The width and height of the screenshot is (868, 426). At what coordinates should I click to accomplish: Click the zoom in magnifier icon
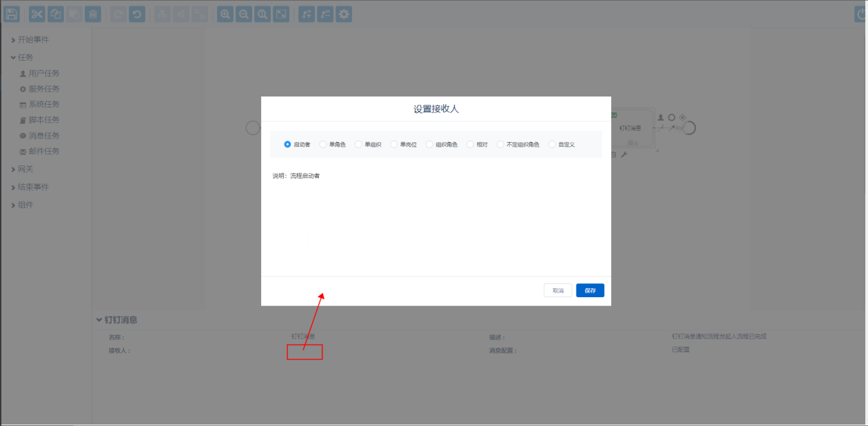pyautogui.click(x=225, y=14)
